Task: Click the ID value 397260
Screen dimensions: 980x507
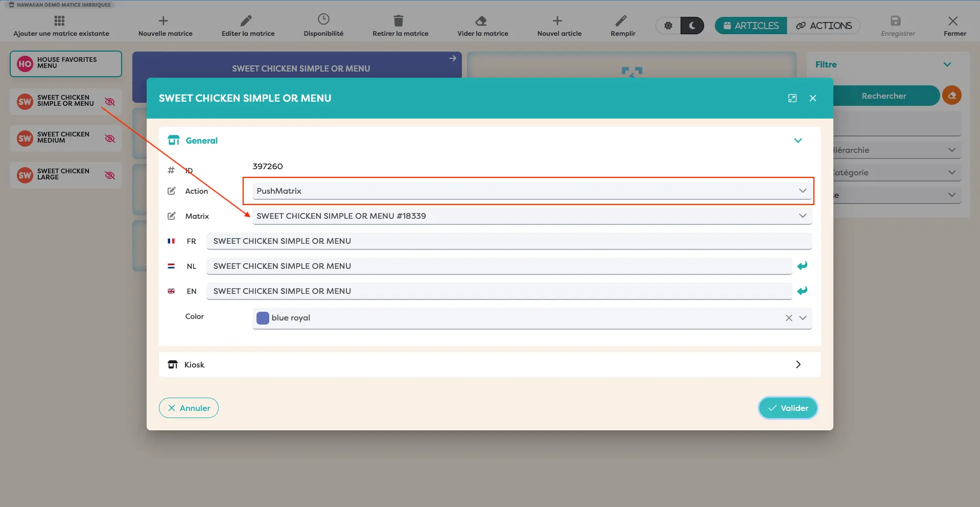Action: pyautogui.click(x=268, y=167)
